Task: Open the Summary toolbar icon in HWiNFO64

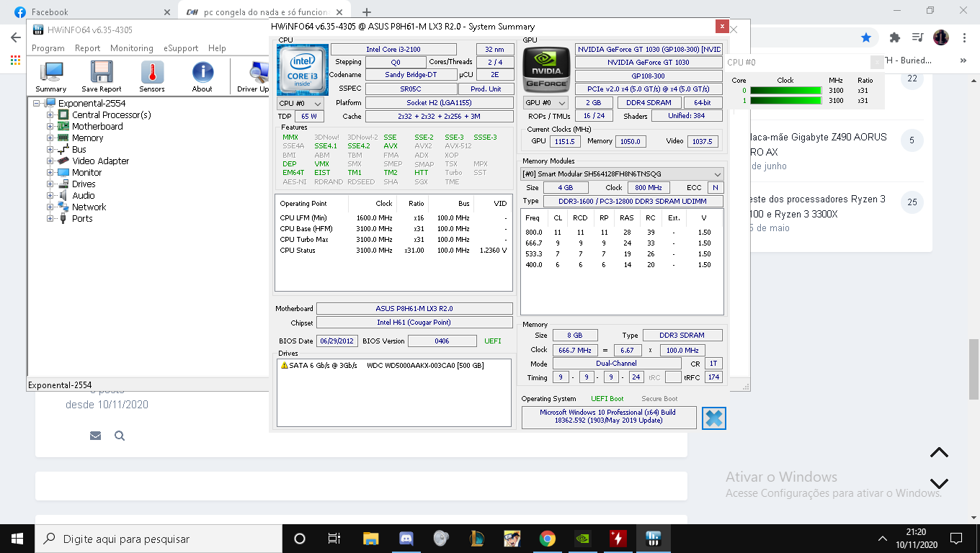Action: click(x=51, y=76)
